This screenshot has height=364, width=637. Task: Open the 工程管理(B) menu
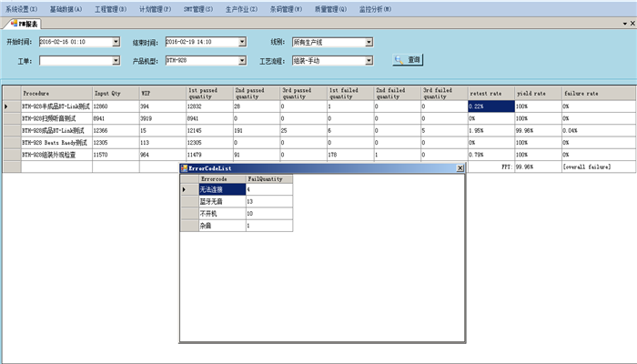click(x=110, y=9)
